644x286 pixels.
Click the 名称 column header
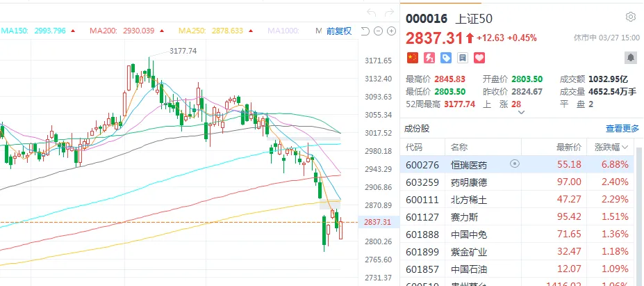pyautogui.click(x=459, y=148)
